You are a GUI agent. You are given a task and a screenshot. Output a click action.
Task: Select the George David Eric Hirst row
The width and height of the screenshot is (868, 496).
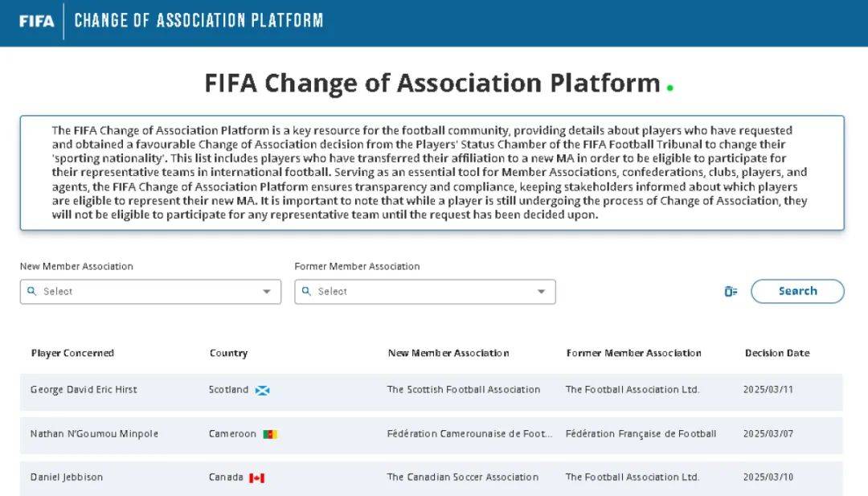[84, 390]
